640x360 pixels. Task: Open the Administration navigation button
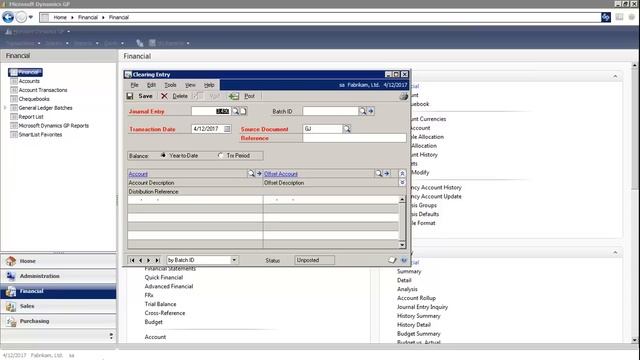[x=58, y=276]
